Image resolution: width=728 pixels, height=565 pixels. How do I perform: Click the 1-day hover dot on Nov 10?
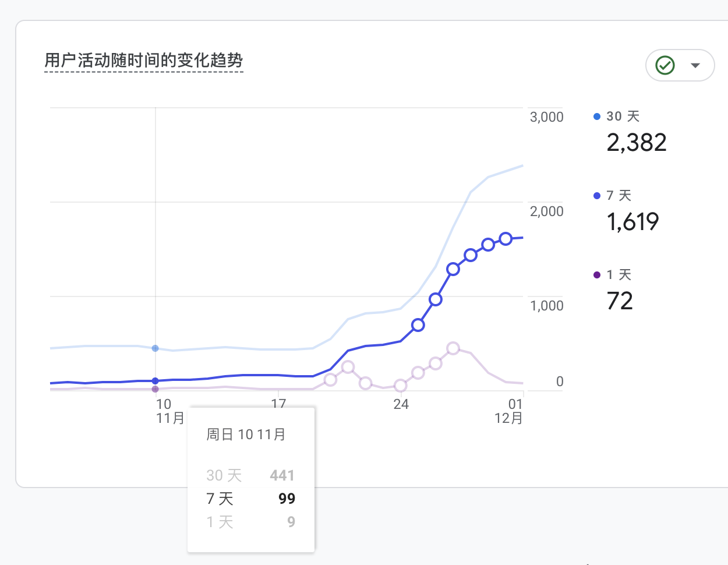155,389
